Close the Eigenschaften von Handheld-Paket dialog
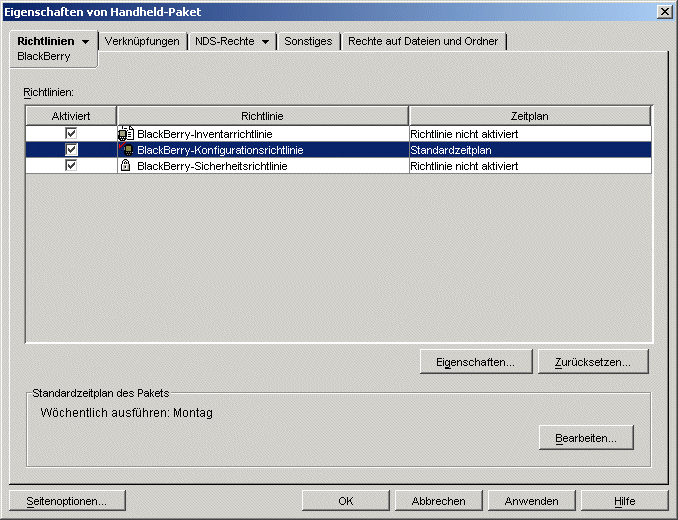The height and width of the screenshot is (520, 678). (x=665, y=12)
